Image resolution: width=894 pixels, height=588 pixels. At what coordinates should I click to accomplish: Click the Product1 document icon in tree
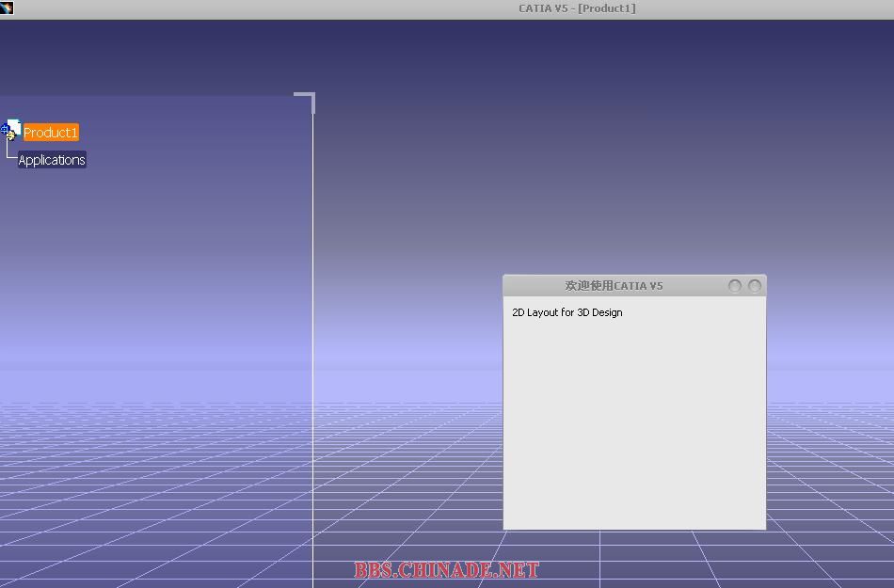tap(14, 127)
